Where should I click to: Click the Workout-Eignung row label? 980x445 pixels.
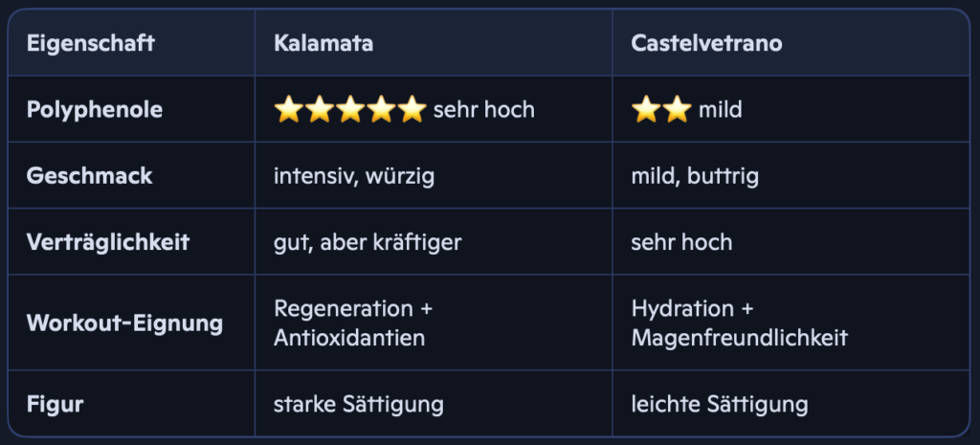tap(124, 323)
